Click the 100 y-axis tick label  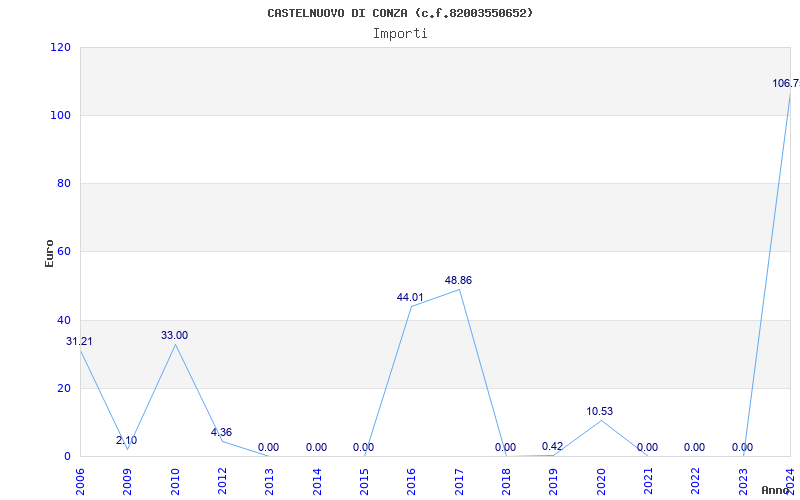coord(60,115)
